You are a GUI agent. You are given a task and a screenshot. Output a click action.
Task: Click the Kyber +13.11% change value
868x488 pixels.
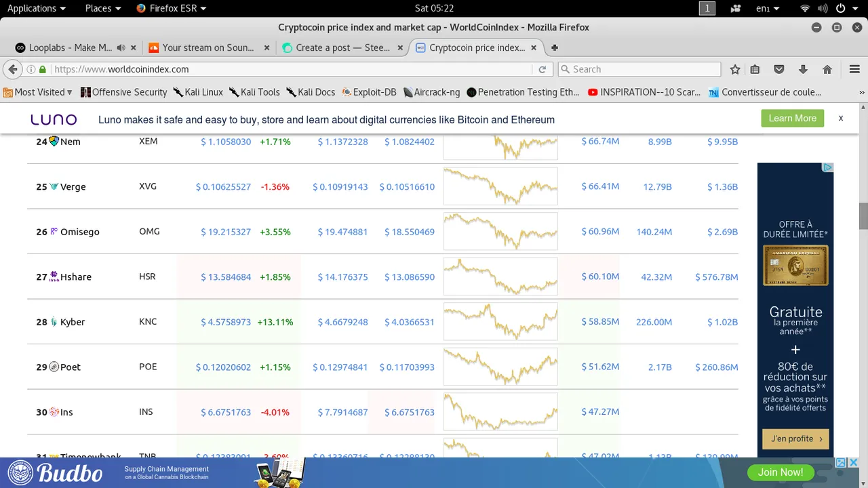pyautogui.click(x=275, y=322)
